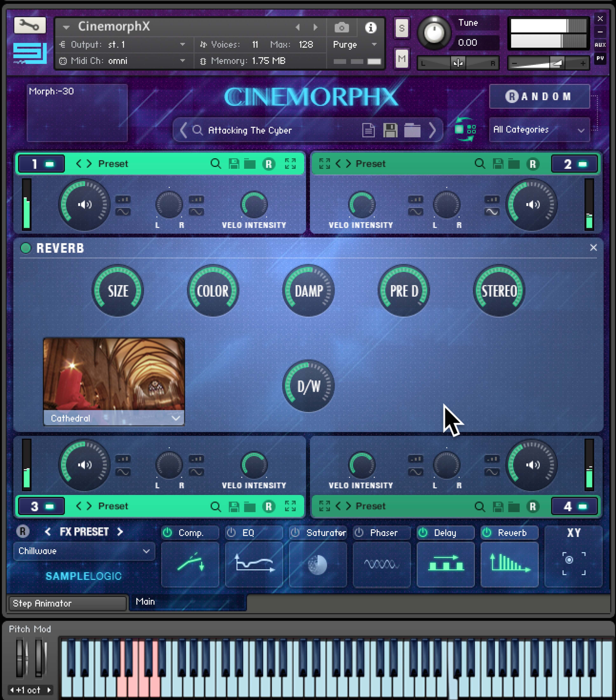Save slot 4 preset
616x700 pixels.
(498, 507)
